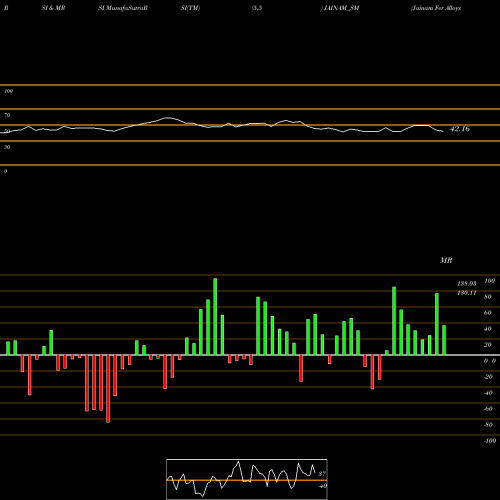
Task: Click the RSI axis label 0 on left
Action: click(5, 171)
